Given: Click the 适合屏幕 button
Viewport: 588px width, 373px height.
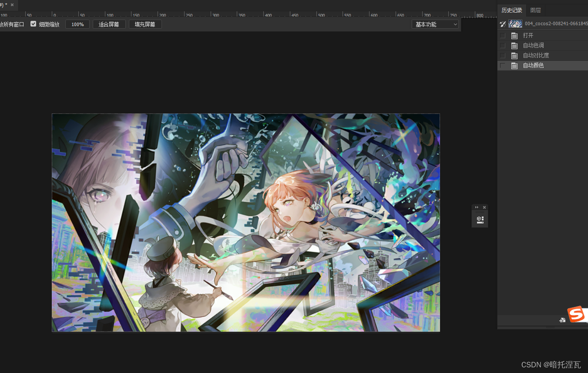Looking at the screenshot, I should tap(109, 24).
